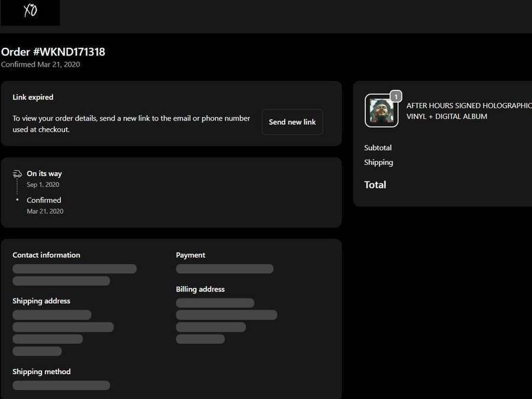This screenshot has width=532, height=399.
Task: Click the Confirmed status label in the timeline
Action: click(44, 200)
